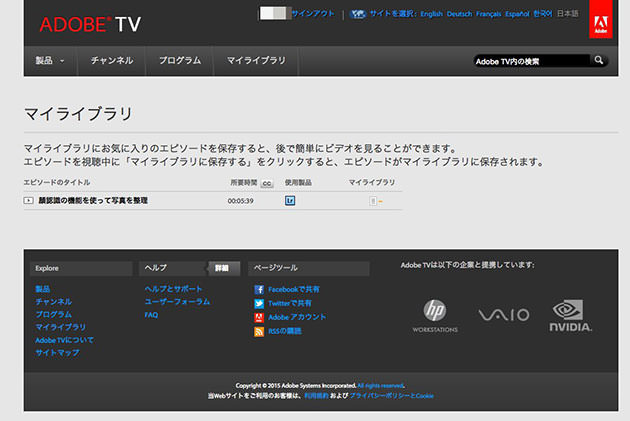Click the マイライブラリ column header
Image resolution: width=630 pixels, height=421 pixels.
point(372,182)
